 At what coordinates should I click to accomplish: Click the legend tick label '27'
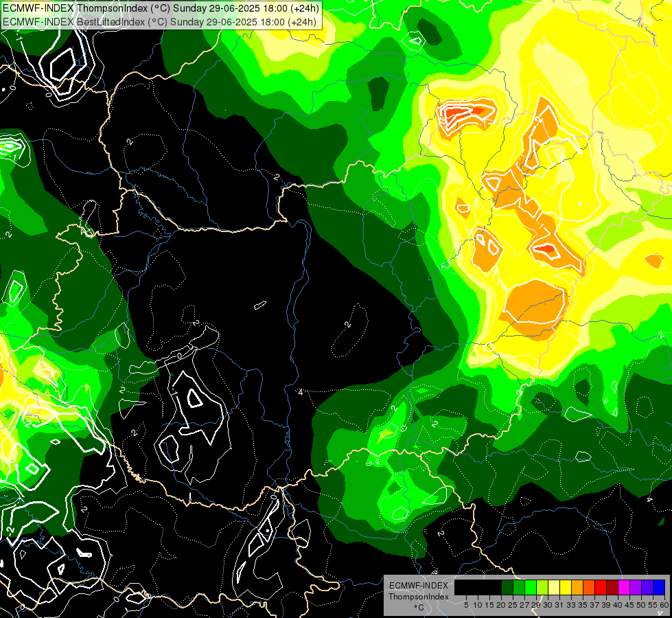click(524, 605)
